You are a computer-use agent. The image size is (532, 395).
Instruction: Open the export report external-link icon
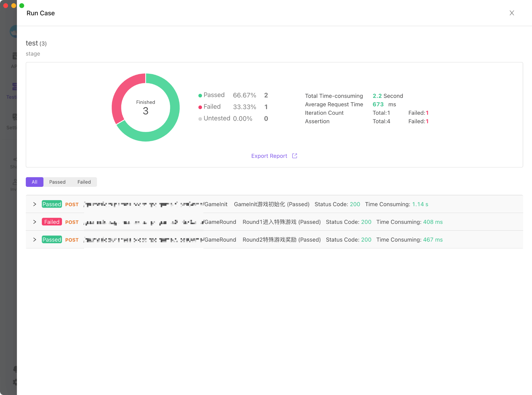click(x=294, y=156)
